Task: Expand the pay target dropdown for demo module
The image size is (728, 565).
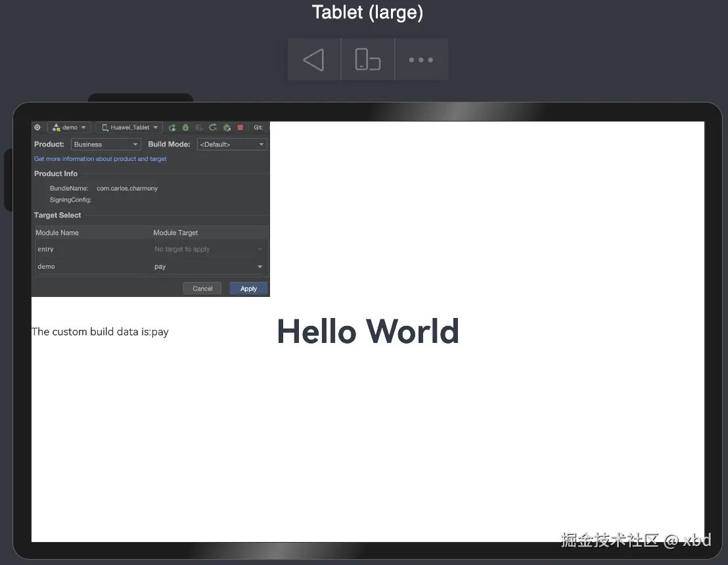Action: pos(208,267)
